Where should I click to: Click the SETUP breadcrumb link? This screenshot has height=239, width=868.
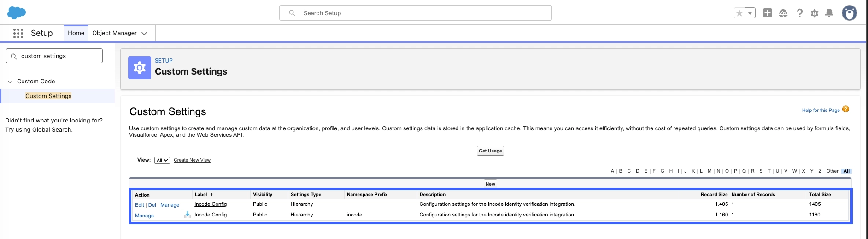pyautogui.click(x=164, y=61)
